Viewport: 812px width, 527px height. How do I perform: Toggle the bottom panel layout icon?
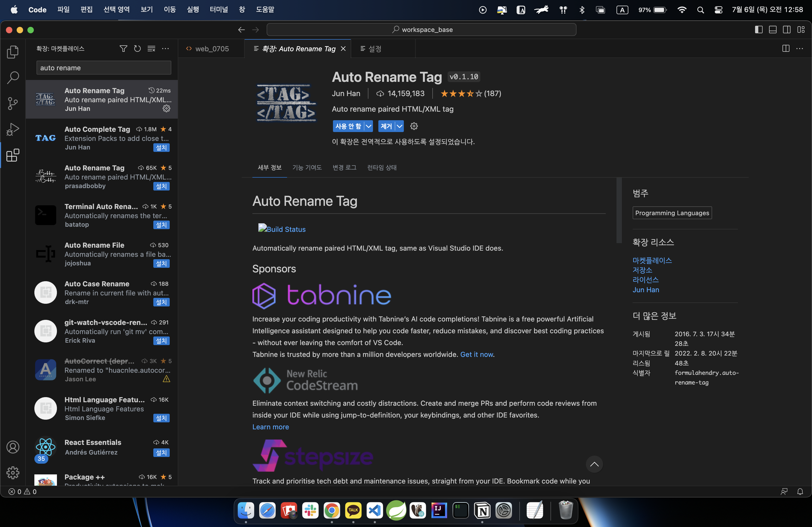point(773,30)
